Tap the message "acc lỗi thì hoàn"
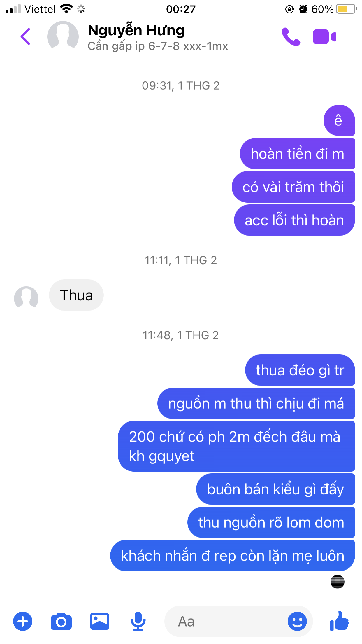The image size is (362, 644). click(x=294, y=220)
